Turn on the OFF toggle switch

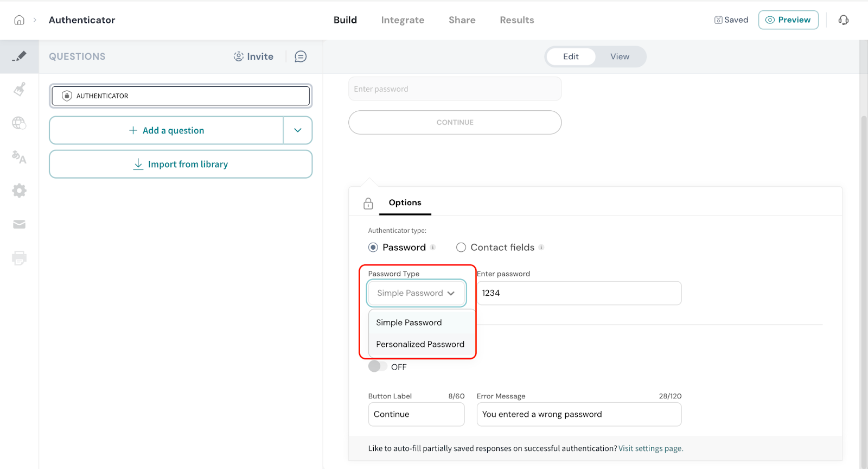[x=378, y=366]
